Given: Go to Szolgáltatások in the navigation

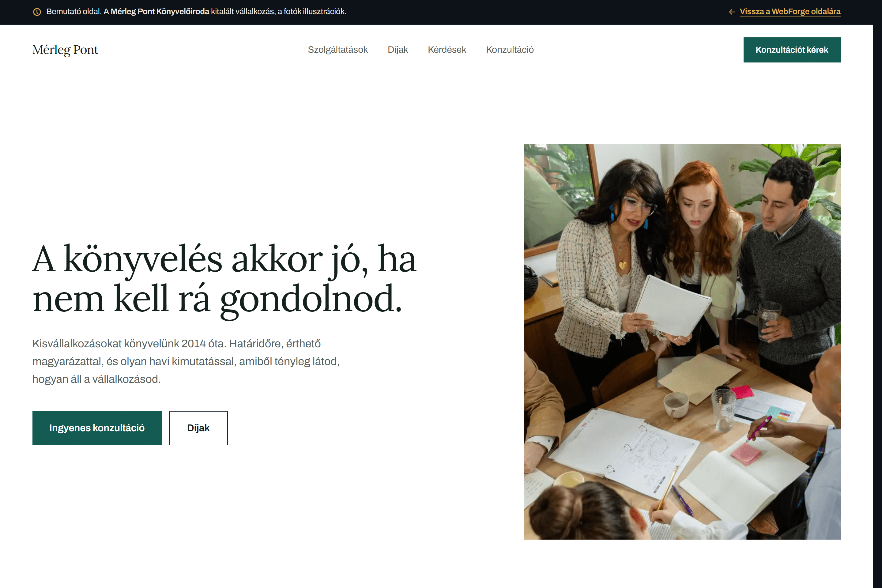Looking at the screenshot, I should click(337, 50).
